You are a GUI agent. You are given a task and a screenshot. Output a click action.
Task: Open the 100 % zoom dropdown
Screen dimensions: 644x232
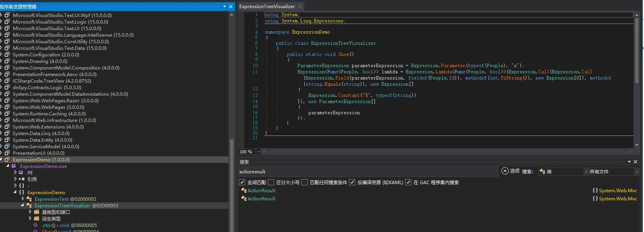click(259, 152)
